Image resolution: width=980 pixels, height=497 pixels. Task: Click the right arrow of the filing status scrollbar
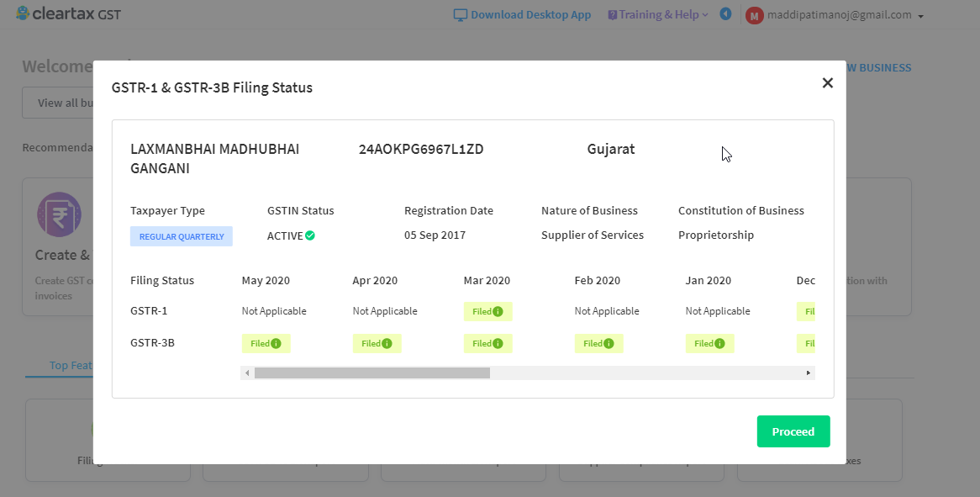[808, 373]
